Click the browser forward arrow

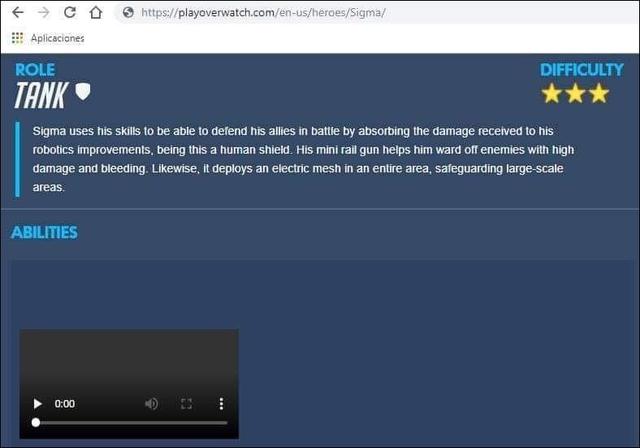(x=43, y=13)
